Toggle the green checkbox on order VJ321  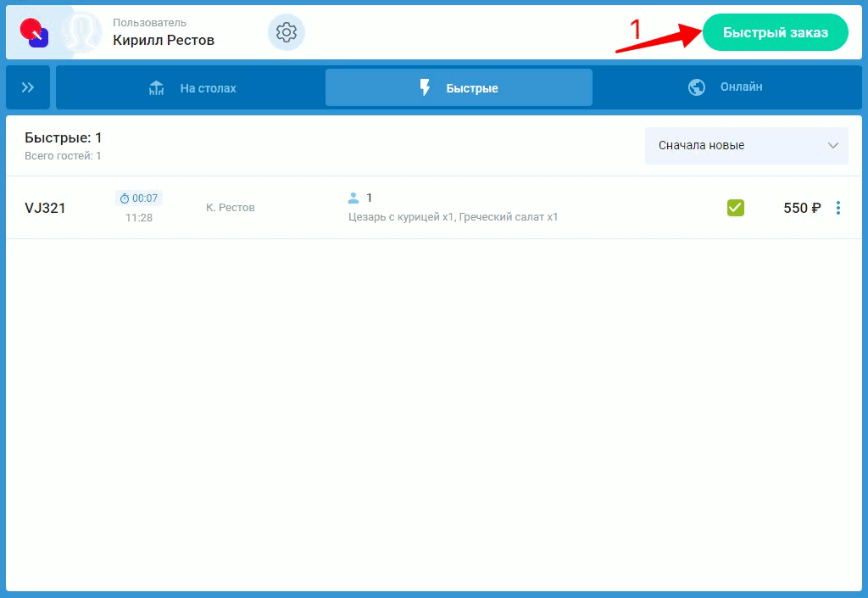click(735, 208)
